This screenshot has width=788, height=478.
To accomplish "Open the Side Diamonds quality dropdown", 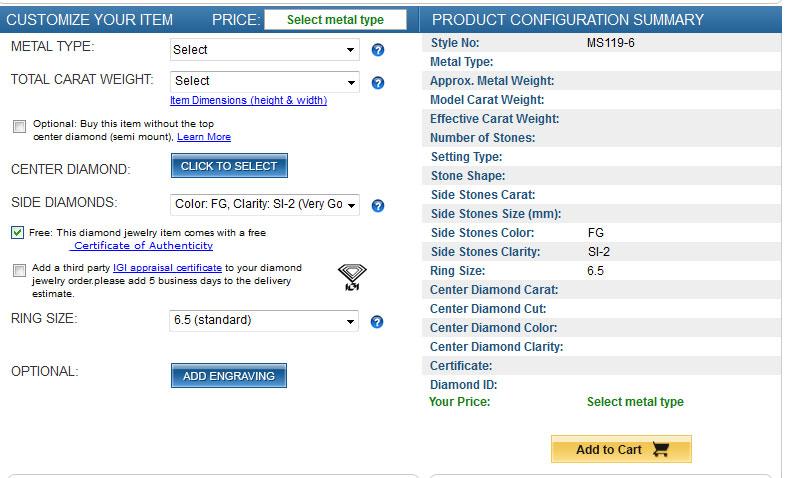I will point(264,204).
